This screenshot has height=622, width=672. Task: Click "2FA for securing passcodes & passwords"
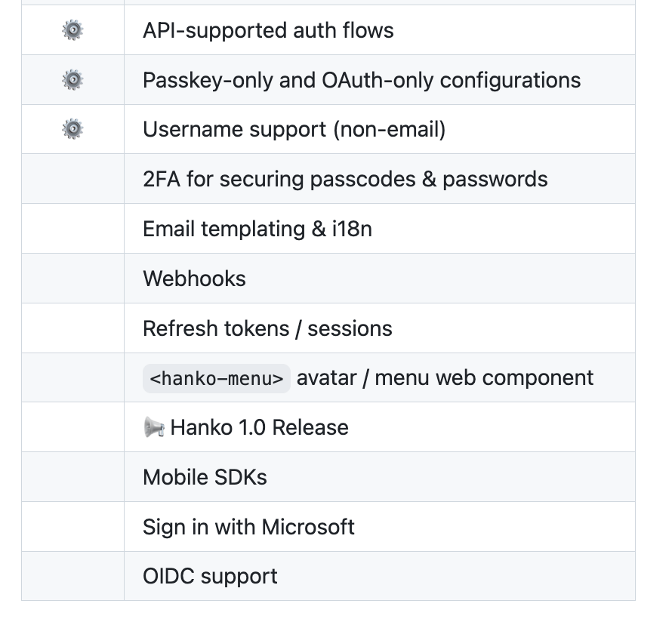pyautogui.click(x=345, y=180)
